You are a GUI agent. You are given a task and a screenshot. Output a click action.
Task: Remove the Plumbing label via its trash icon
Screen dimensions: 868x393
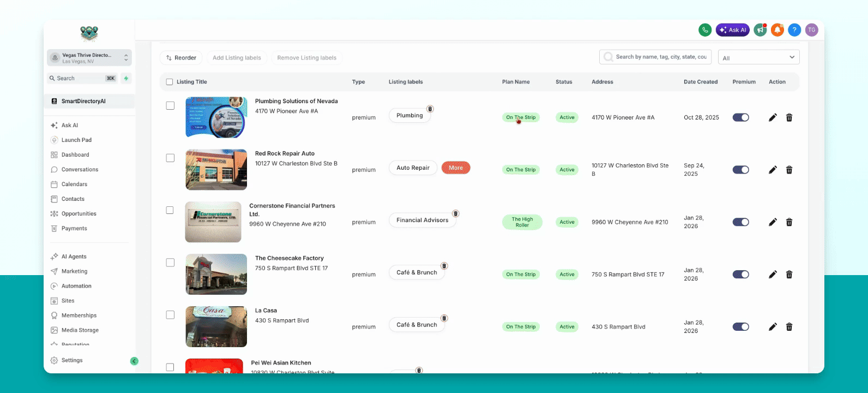[430, 109]
